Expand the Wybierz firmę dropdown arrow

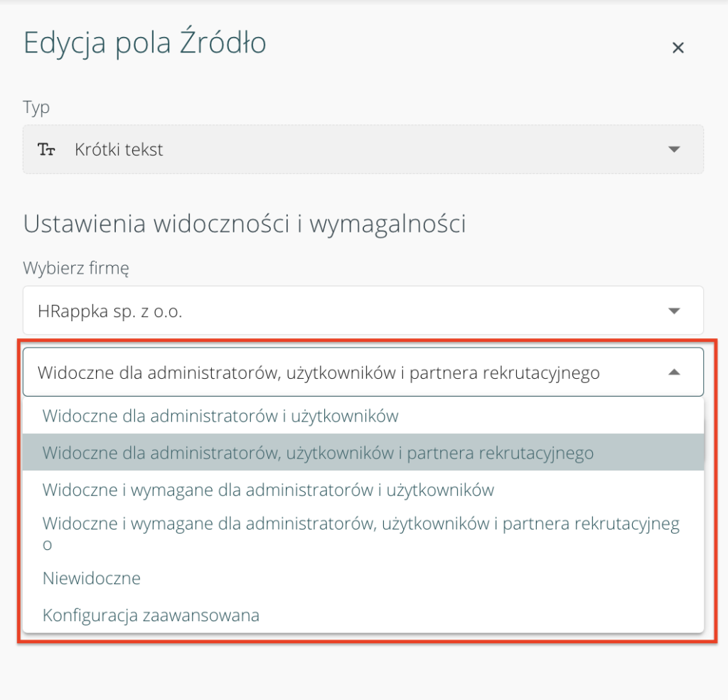click(x=674, y=311)
